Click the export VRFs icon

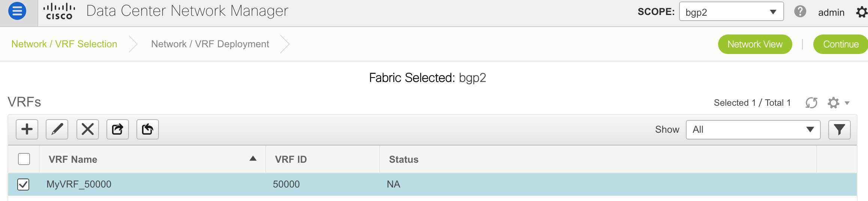pyautogui.click(x=118, y=129)
